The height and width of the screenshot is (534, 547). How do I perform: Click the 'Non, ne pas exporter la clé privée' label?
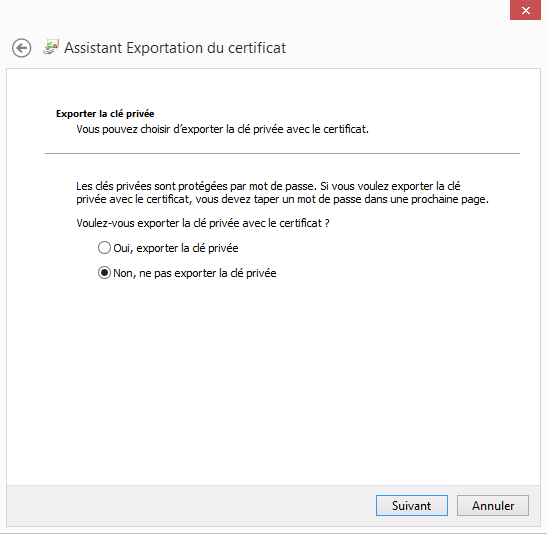coord(195,273)
